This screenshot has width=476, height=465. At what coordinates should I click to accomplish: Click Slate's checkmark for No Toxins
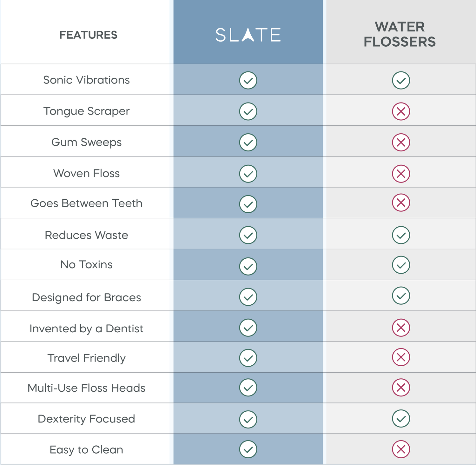pos(248,266)
